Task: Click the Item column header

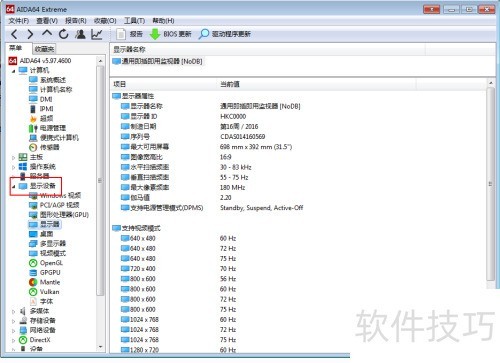Action: (120, 84)
